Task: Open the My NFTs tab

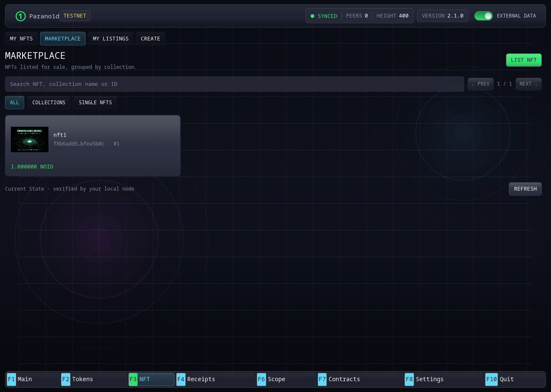Action: (x=21, y=39)
